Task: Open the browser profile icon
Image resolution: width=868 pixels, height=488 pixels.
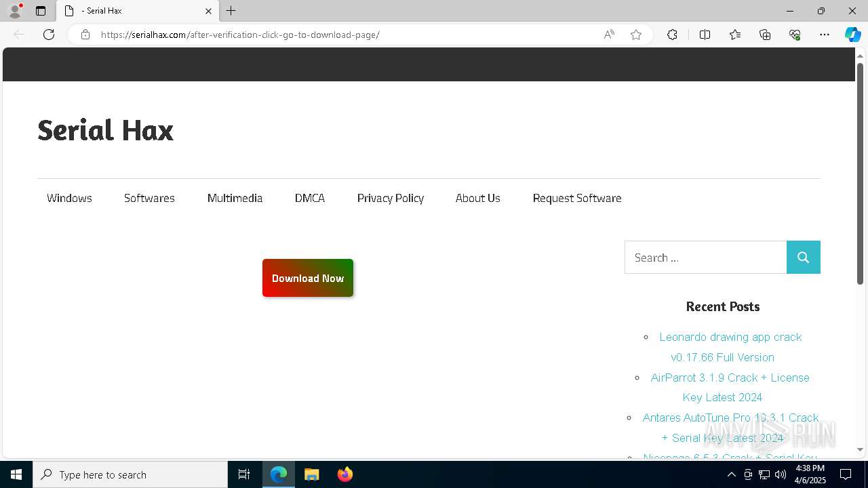Action: point(15,11)
